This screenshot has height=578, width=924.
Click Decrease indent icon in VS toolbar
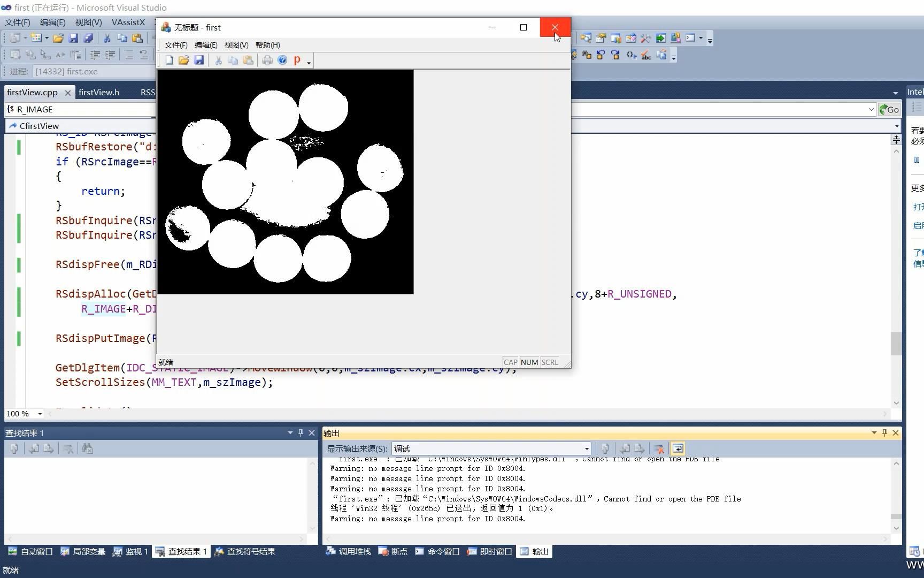95,55
